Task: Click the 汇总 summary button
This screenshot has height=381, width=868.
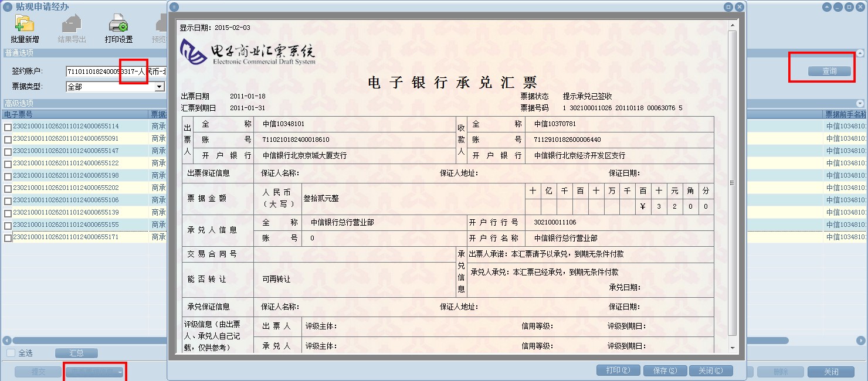Action: 76,353
